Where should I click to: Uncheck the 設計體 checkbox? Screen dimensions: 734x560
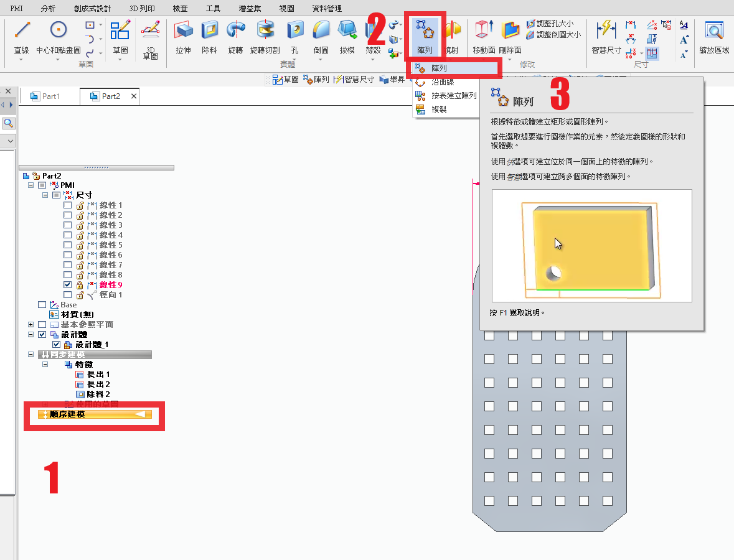[x=42, y=335]
